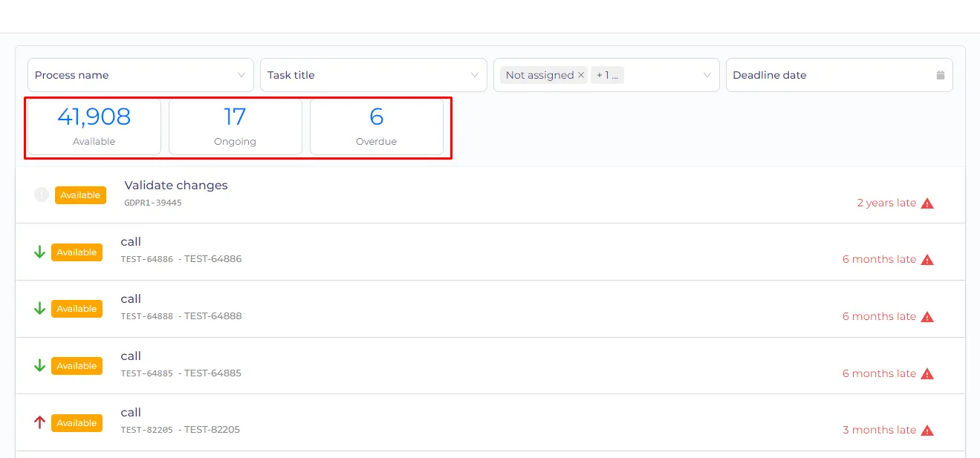Click the TEST-82205 - TEST-82205 reference text
980x458 pixels.
tap(181, 430)
